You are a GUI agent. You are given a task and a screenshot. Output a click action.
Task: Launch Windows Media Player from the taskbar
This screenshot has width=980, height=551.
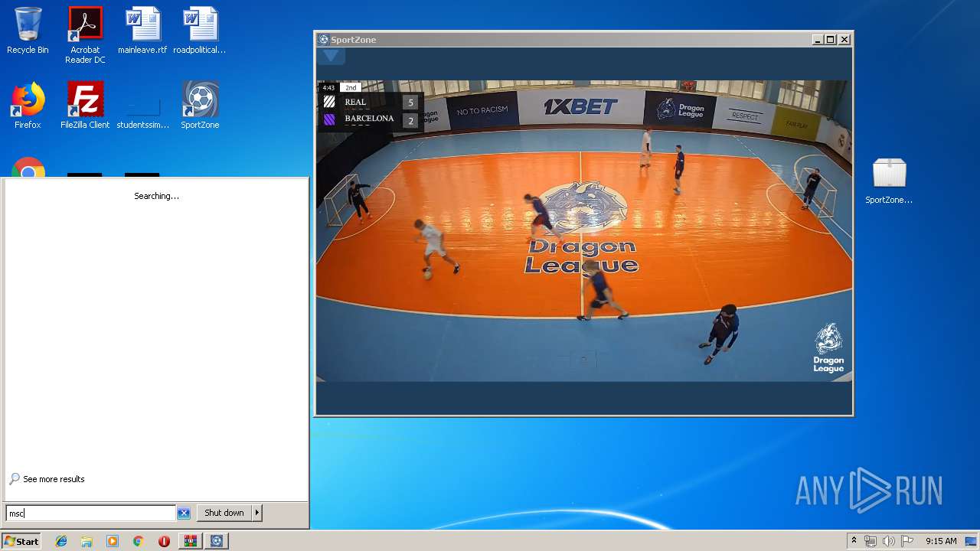pyautogui.click(x=113, y=541)
